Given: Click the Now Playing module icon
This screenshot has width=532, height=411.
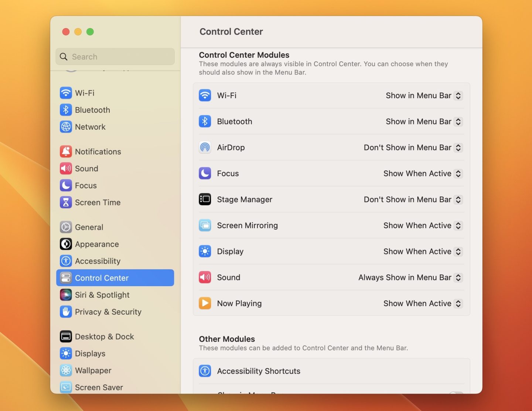Looking at the screenshot, I should click(x=205, y=303).
